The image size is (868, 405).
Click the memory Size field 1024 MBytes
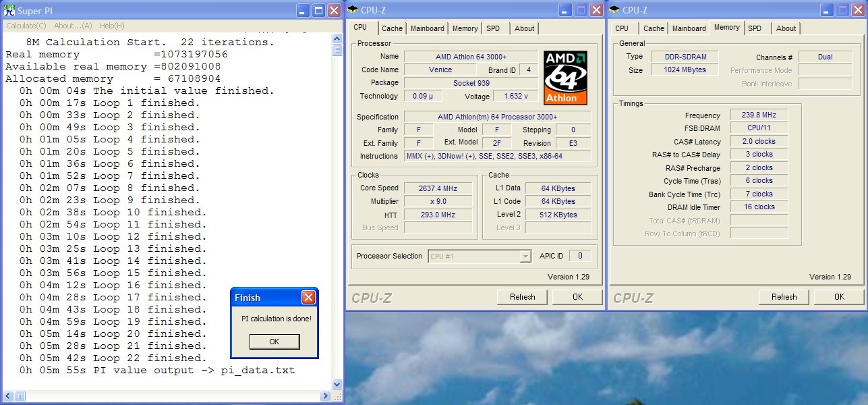point(685,70)
